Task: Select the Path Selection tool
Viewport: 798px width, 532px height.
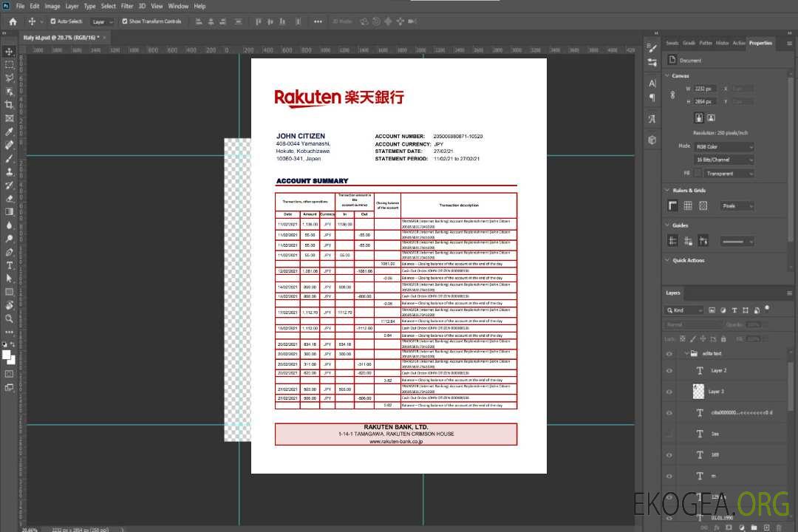Action: point(9,279)
